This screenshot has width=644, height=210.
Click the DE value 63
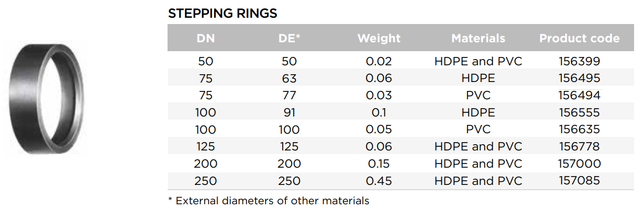pyautogui.click(x=289, y=78)
